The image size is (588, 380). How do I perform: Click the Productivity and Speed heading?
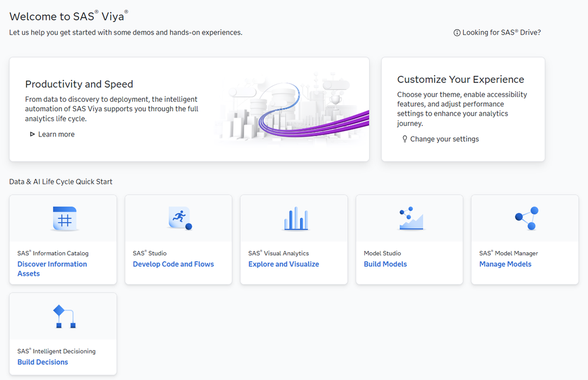pos(79,84)
